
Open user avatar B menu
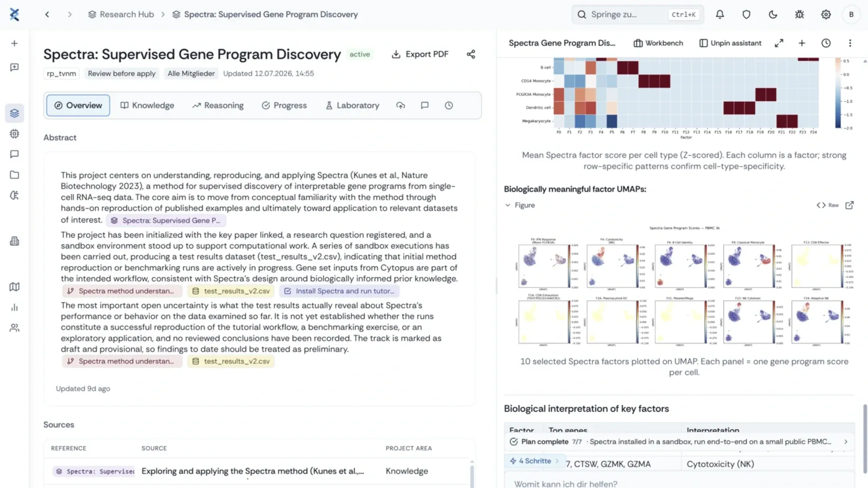click(852, 14)
